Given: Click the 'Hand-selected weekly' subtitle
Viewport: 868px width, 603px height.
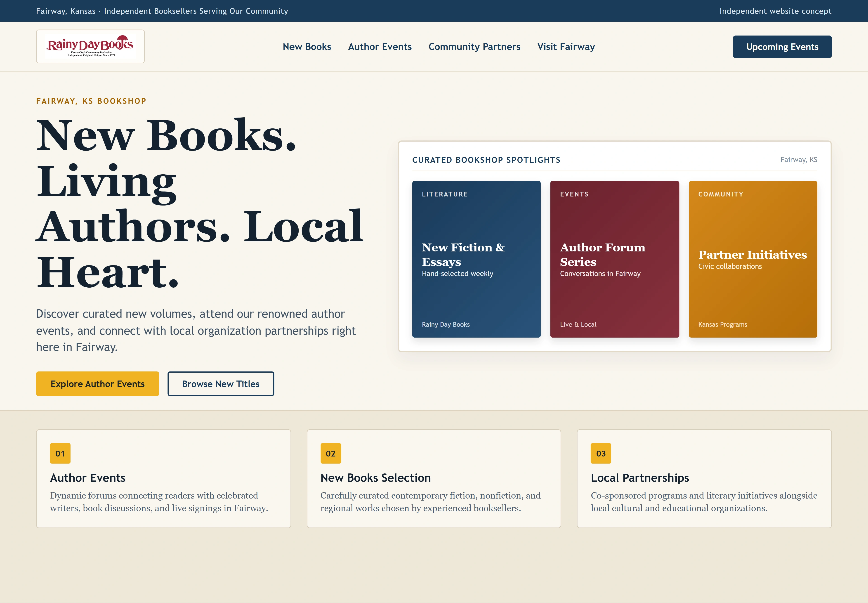Looking at the screenshot, I should 457,273.
